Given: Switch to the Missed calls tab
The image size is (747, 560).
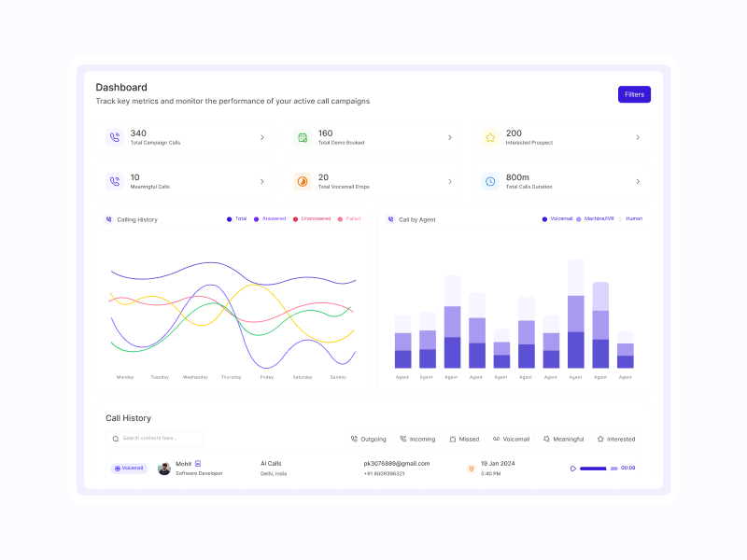Looking at the screenshot, I should click(464, 439).
